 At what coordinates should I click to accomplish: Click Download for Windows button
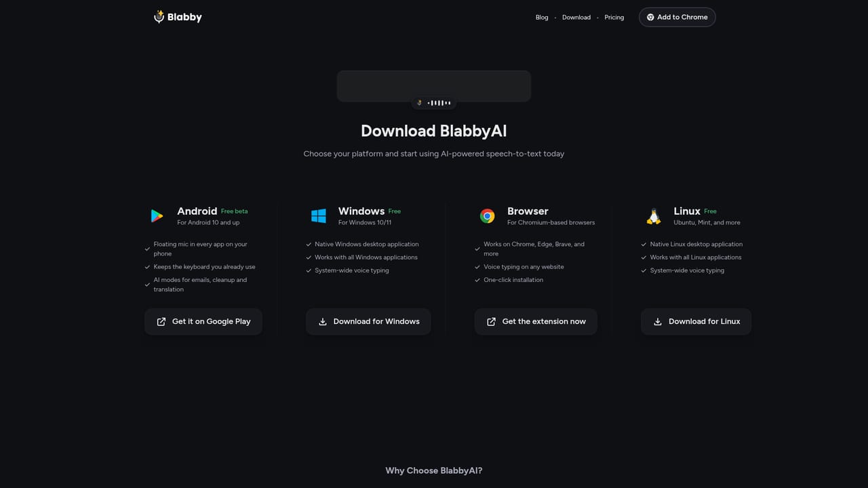[x=368, y=321]
